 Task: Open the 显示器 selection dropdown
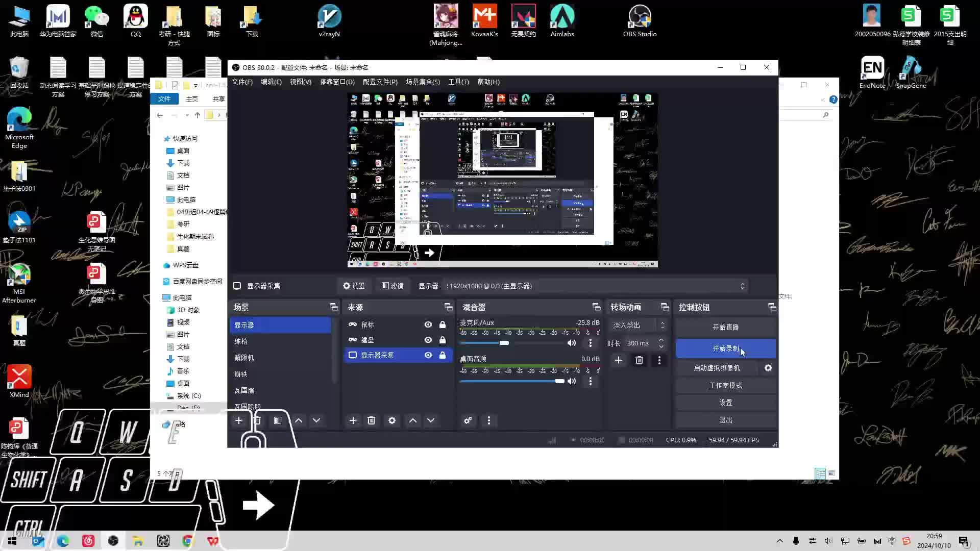click(595, 286)
